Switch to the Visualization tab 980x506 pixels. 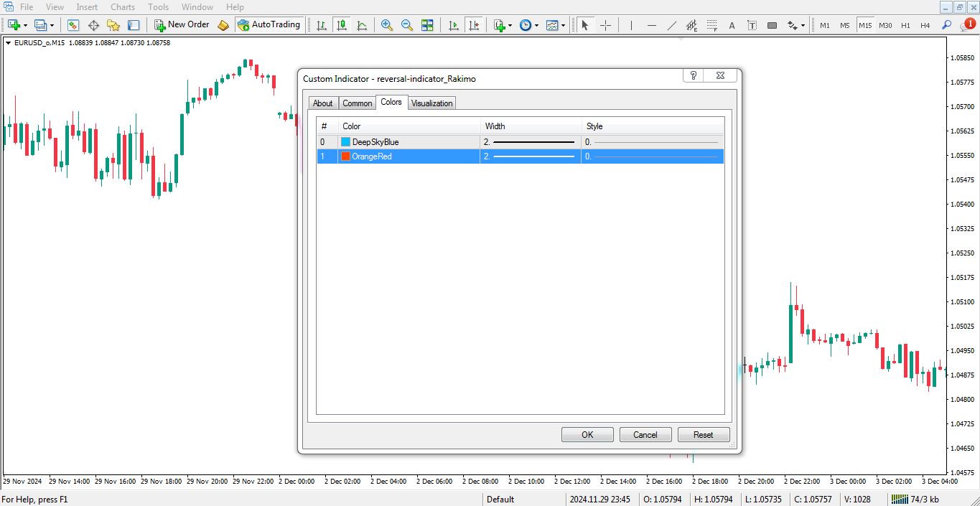tap(431, 103)
